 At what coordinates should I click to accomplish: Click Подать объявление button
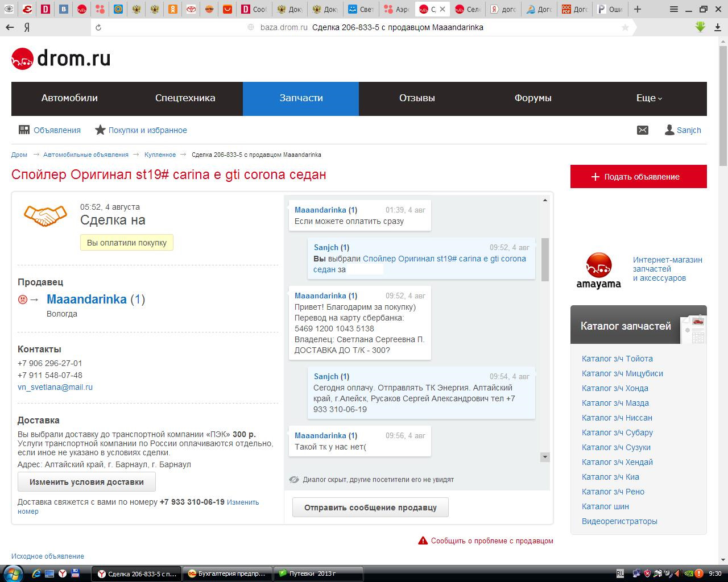click(x=639, y=177)
